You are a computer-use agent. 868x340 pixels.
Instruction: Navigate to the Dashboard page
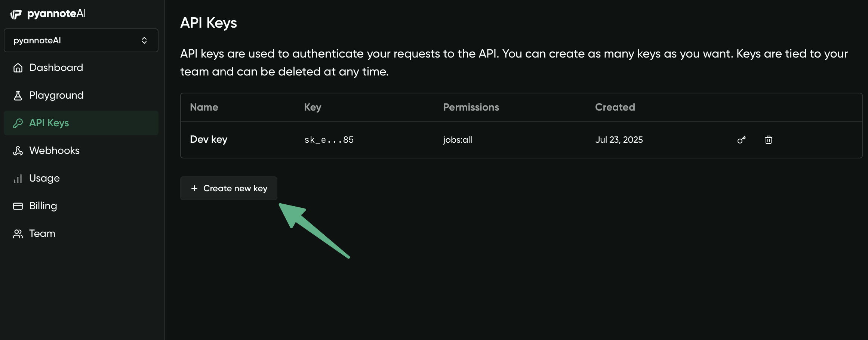click(x=55, y=68)
